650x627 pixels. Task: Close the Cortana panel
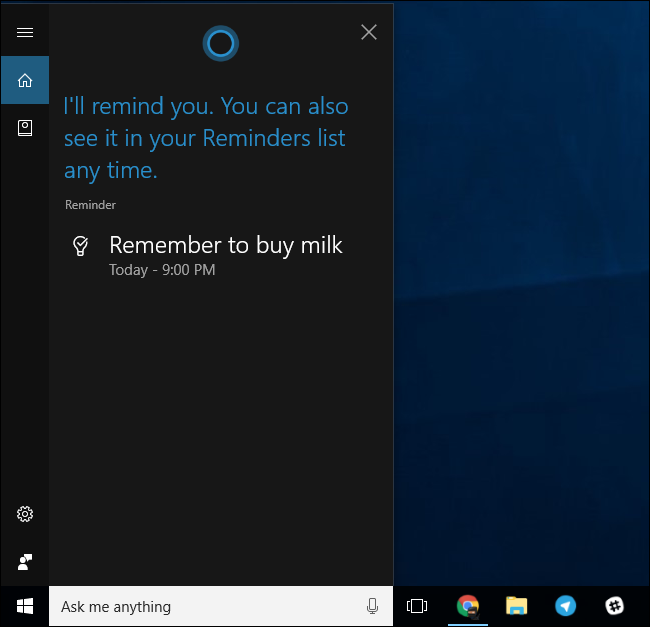(369, 32)
